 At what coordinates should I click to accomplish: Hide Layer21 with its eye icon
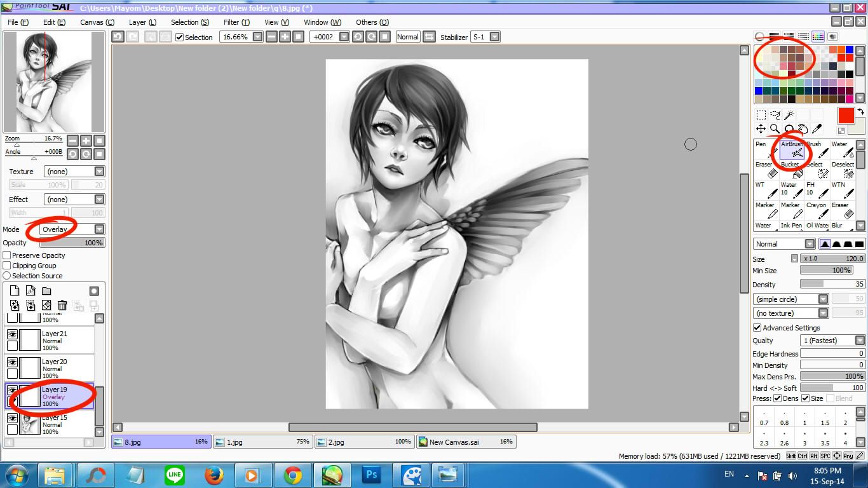12,334
